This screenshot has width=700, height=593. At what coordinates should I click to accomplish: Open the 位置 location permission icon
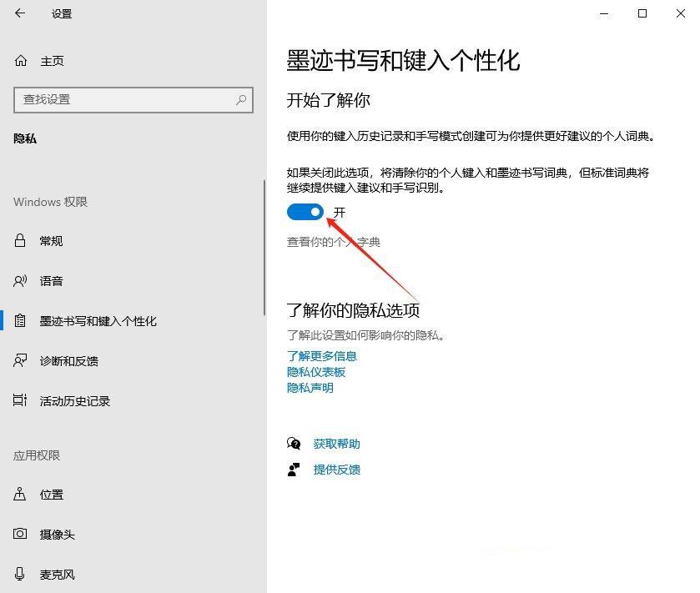(20, 494)
